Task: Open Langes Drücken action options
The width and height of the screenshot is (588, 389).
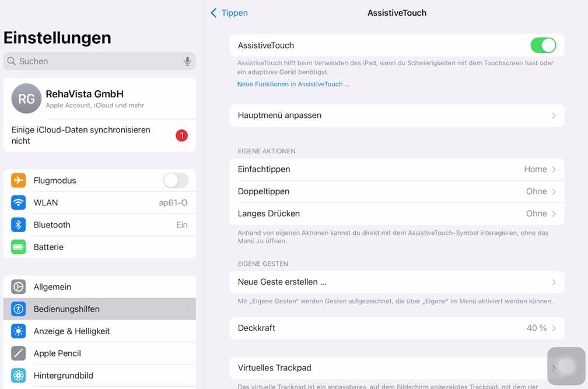Action: coord(397,213)
